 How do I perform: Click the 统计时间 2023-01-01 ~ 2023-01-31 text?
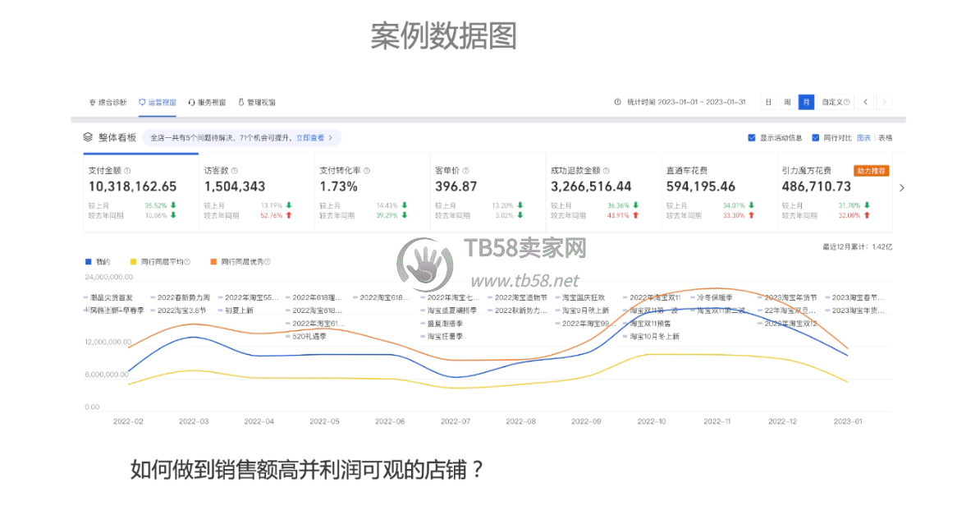coord(686,102)
